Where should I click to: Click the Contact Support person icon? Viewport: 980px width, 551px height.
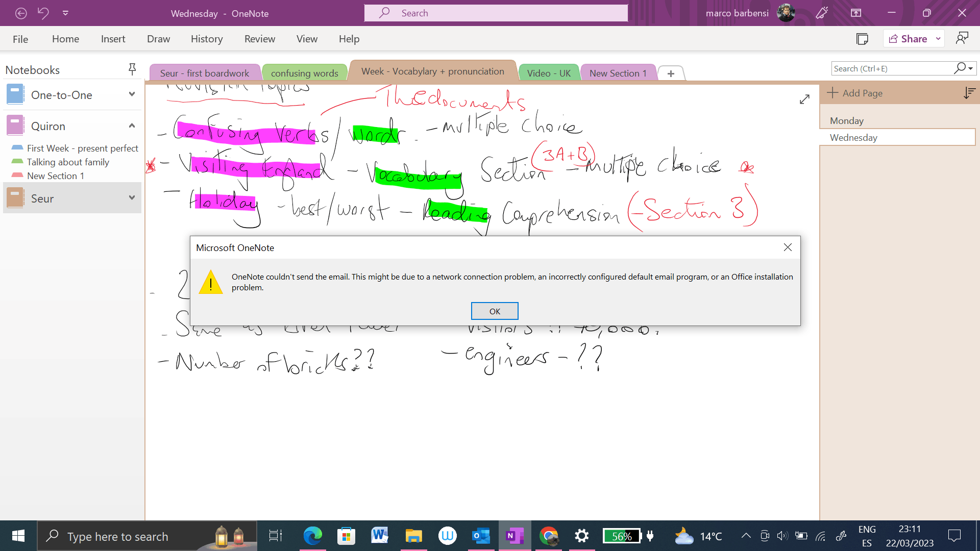[963, 38]
